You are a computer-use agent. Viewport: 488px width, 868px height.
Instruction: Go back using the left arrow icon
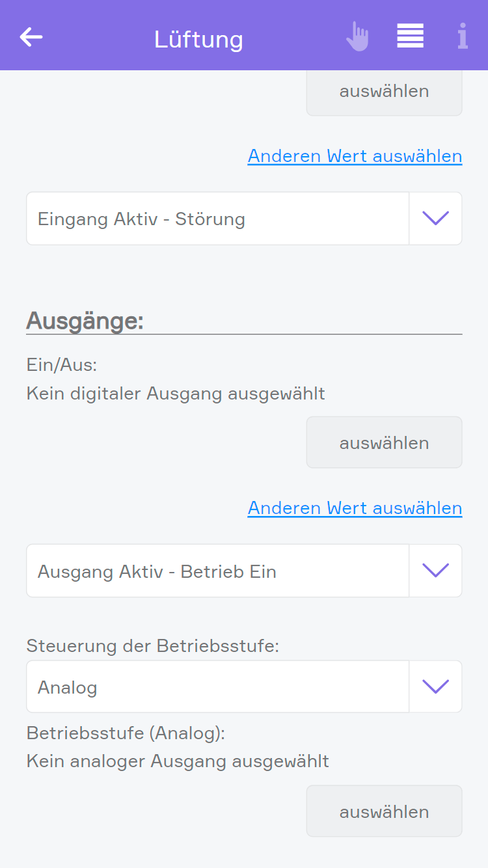pos(31,37)
